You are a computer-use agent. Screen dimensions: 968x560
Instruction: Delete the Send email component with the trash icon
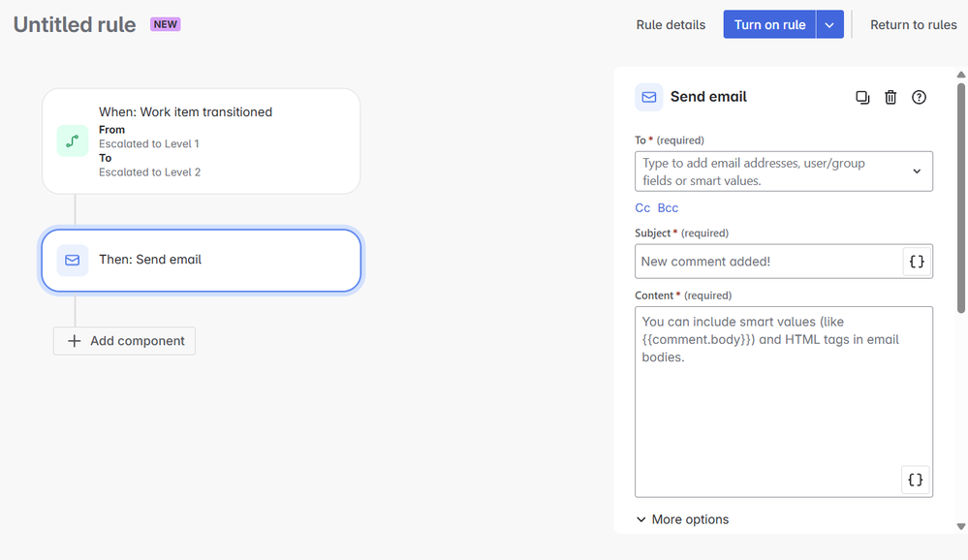point(890,97)
